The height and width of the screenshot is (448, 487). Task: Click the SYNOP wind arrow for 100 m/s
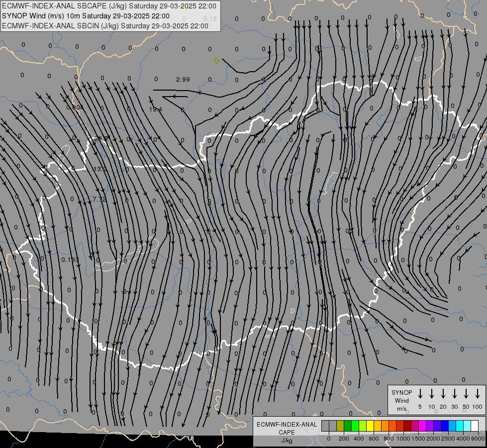[x=478, y=393]
